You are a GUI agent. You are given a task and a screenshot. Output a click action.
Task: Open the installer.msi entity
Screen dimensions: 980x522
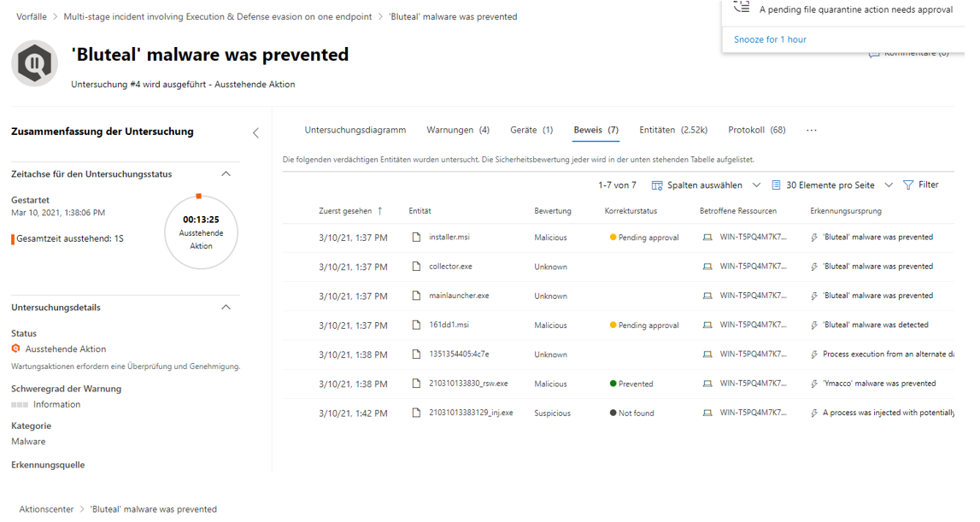click(449, 237)
